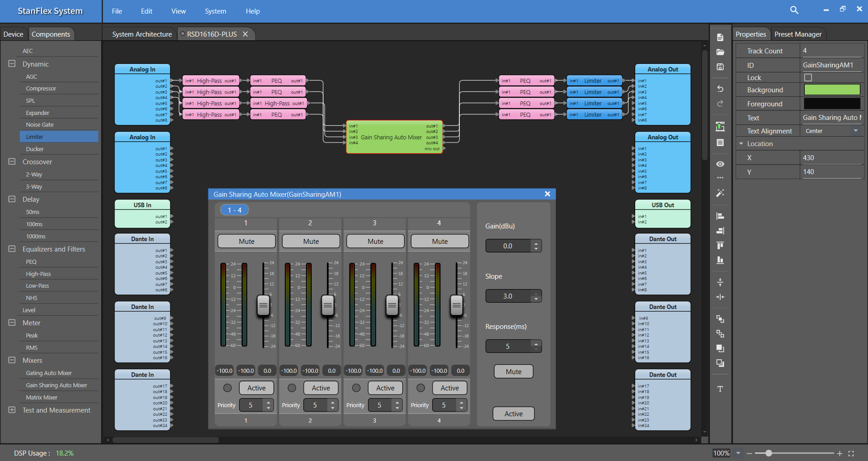
Task: Click the Gain(dBu) value field
Action: (x=508, y=246)
